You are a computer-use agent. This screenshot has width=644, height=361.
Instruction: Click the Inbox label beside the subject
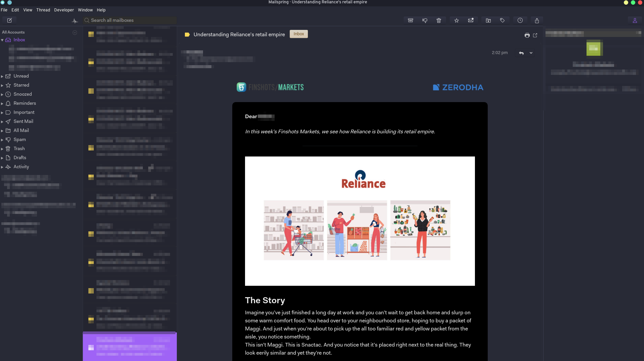tap(298, 34)
